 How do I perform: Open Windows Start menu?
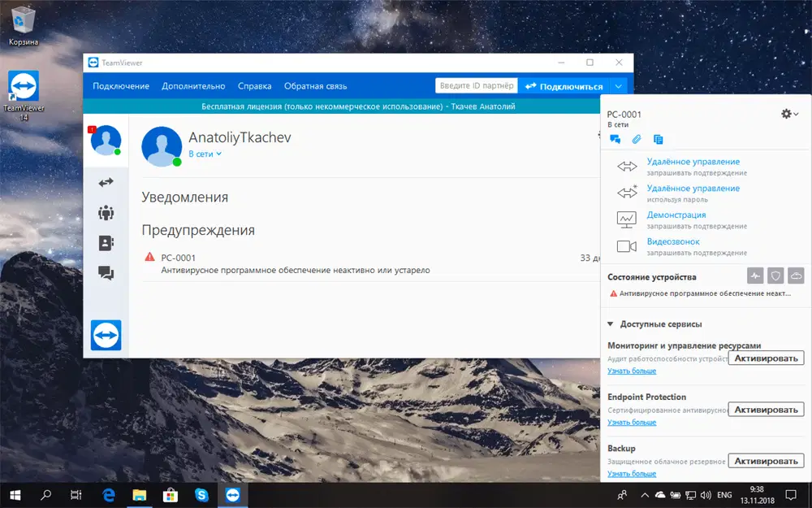coord(15,495)
